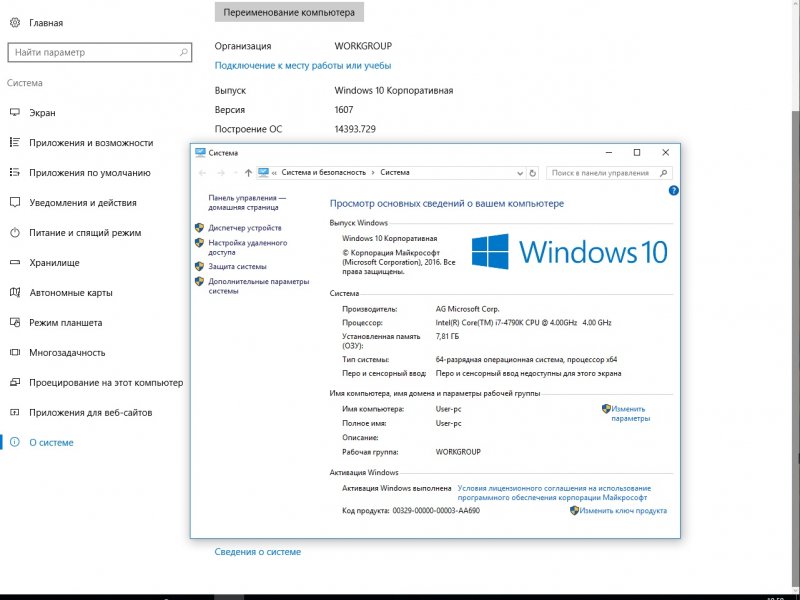Image resolution: width=800 pixels, height=600 pixels.
Task: Click WORKGROUP next to Организация
Action: pos(363,46)
